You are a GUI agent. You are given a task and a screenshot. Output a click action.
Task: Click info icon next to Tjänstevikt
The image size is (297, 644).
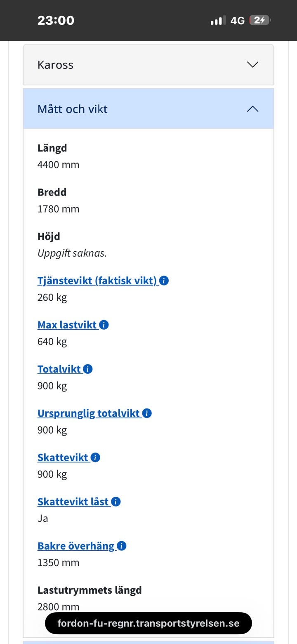[164, 281]
